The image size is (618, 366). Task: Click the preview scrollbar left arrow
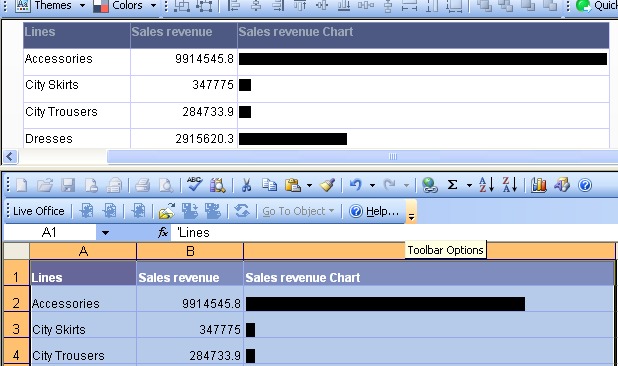point(10,157)
